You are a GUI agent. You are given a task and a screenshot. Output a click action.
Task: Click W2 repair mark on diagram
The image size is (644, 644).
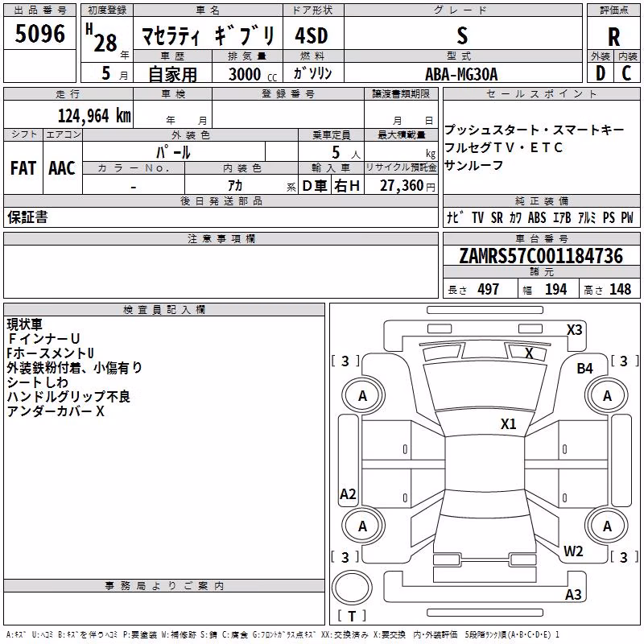pyautogui.click(x=573, y=551)
